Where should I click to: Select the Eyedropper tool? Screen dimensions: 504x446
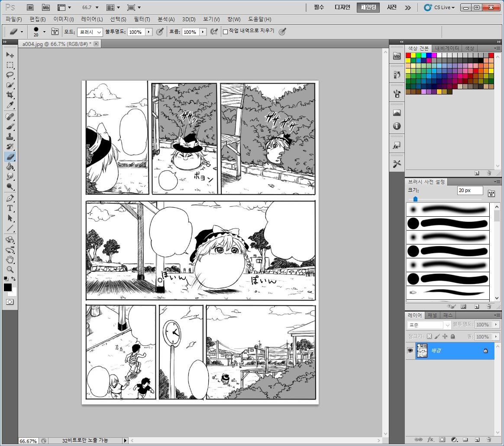[10, 105]
